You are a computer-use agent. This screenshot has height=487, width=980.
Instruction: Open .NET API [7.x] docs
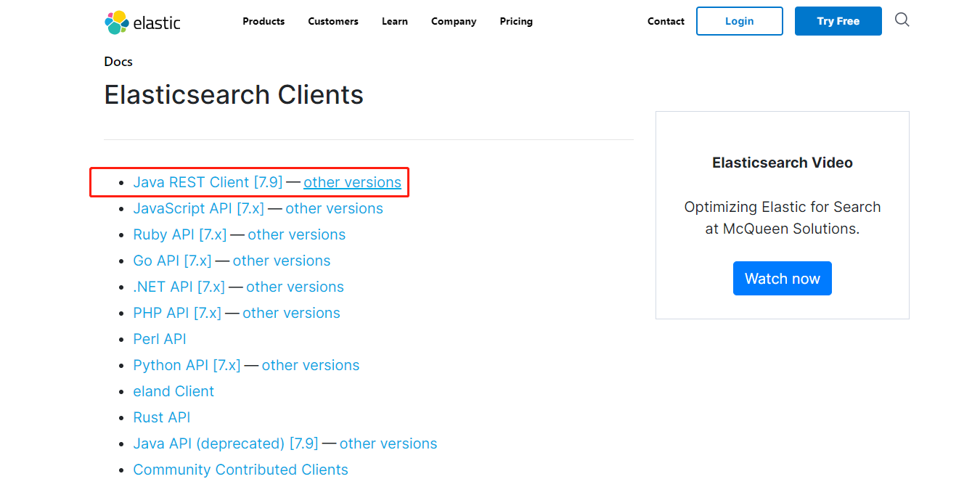click(x=179, y=287)
